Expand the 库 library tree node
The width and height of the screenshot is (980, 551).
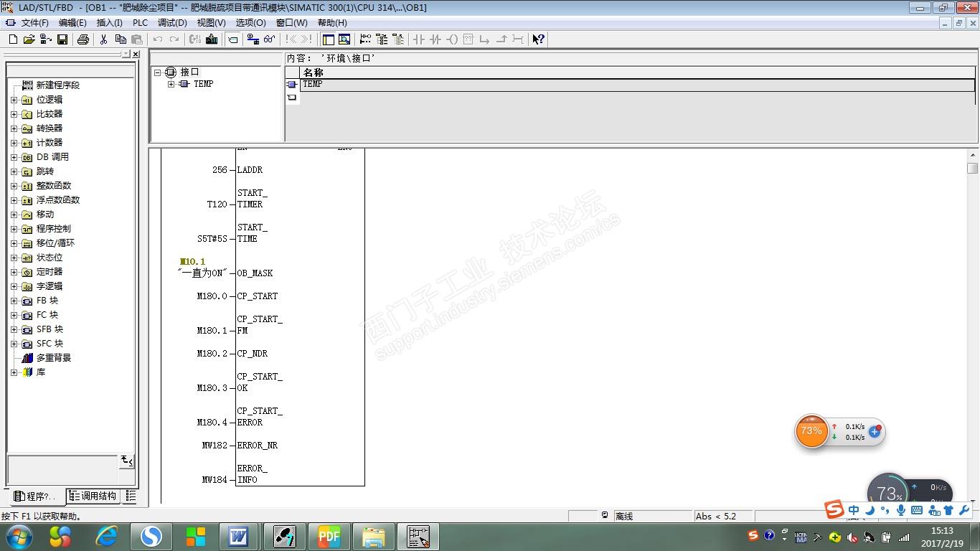pyautogui.click(x=14, y=372)
